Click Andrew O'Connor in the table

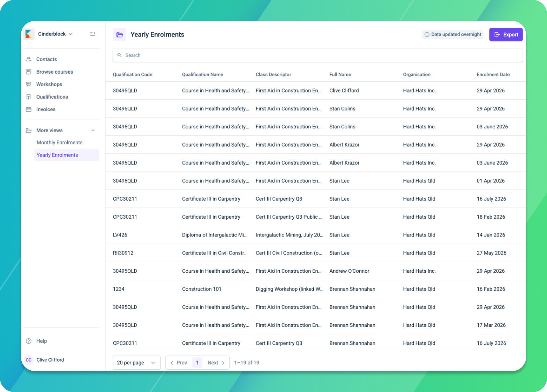[349, 271]
